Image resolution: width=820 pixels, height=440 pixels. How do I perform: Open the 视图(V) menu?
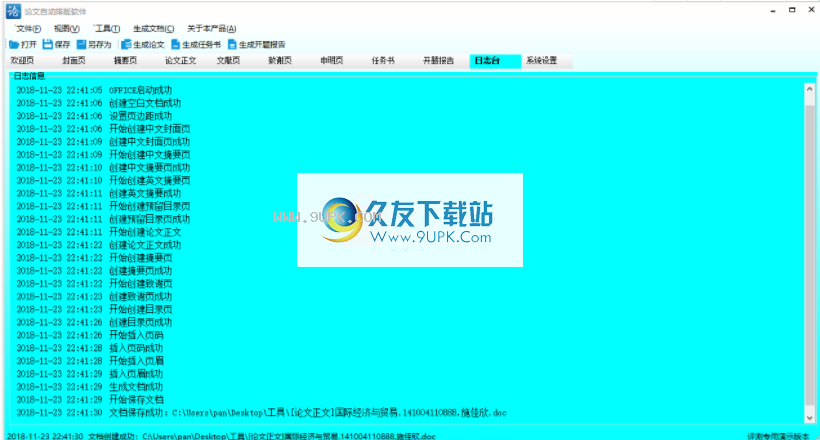click(x=66, y=29)
